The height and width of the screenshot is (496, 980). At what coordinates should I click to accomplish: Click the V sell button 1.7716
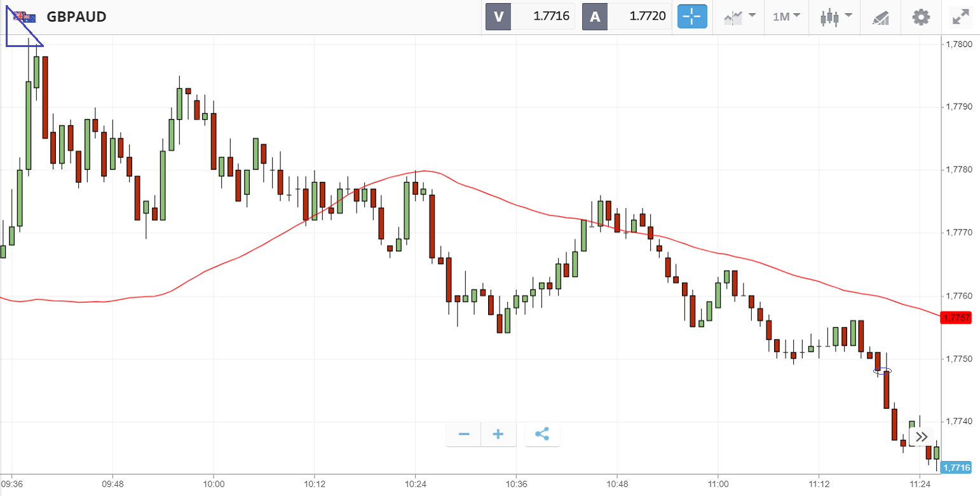click(530, 17)
